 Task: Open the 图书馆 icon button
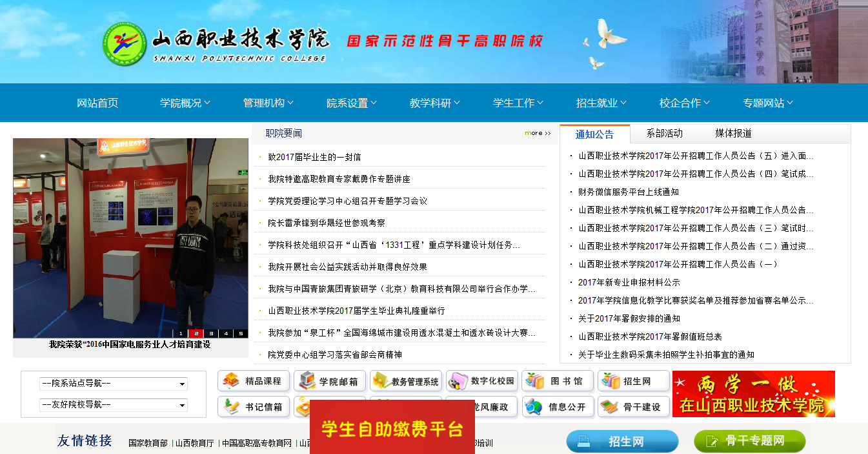(x=558, y=381)
